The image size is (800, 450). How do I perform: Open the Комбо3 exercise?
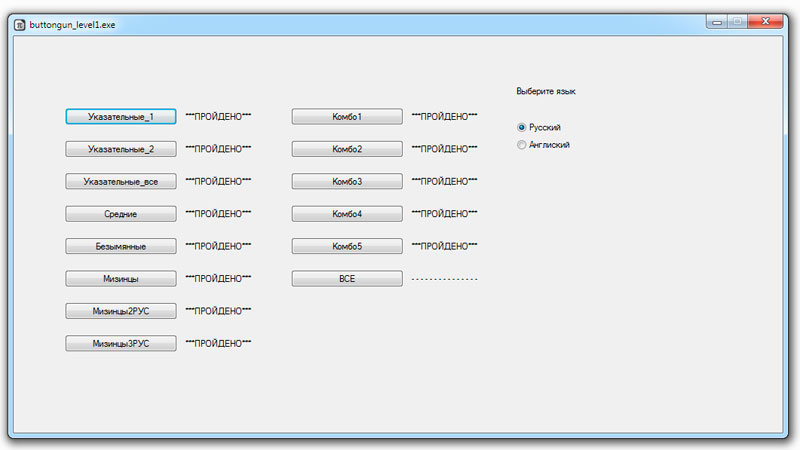click(x=347, y=181)
